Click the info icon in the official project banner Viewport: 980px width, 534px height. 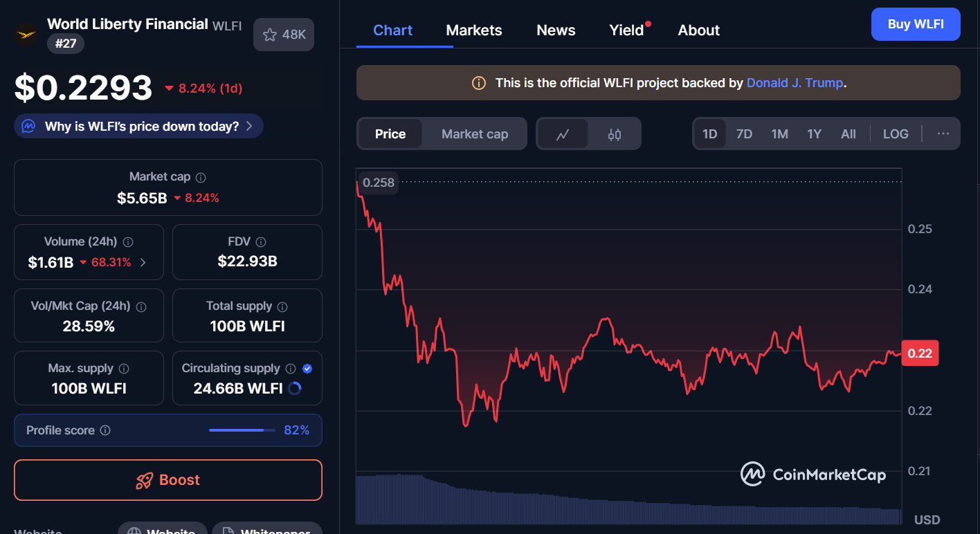479,83
